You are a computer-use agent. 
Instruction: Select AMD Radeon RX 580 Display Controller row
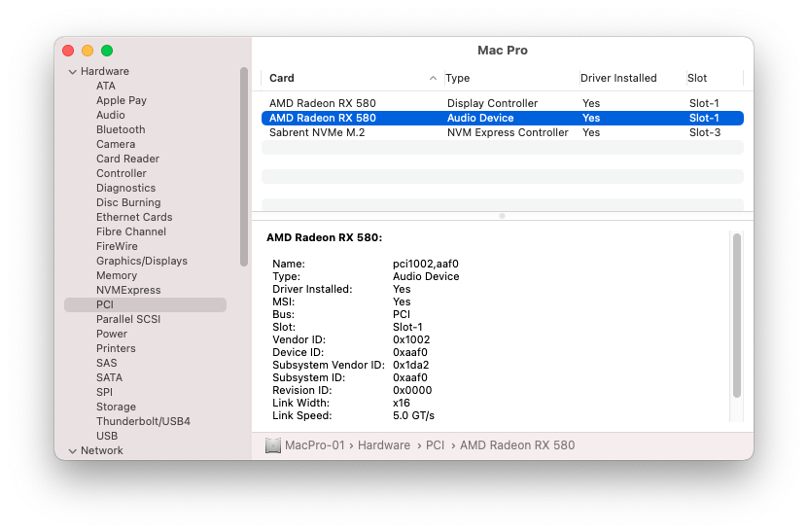503,104
